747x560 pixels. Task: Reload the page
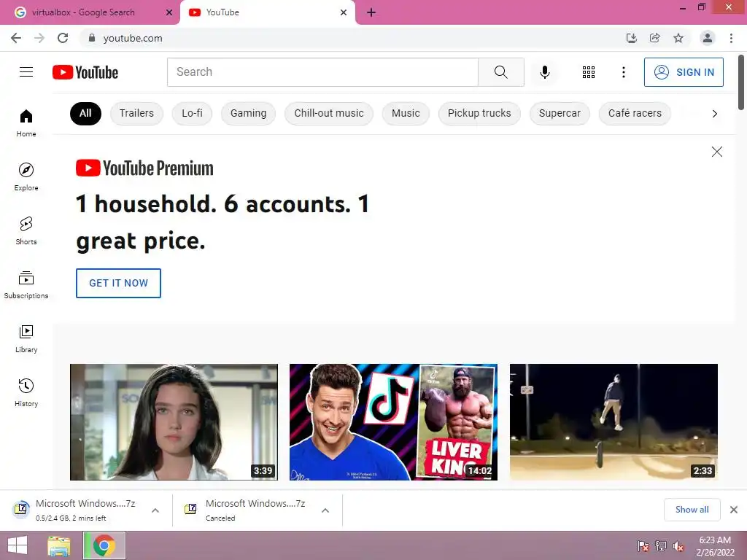coord(63,38)
